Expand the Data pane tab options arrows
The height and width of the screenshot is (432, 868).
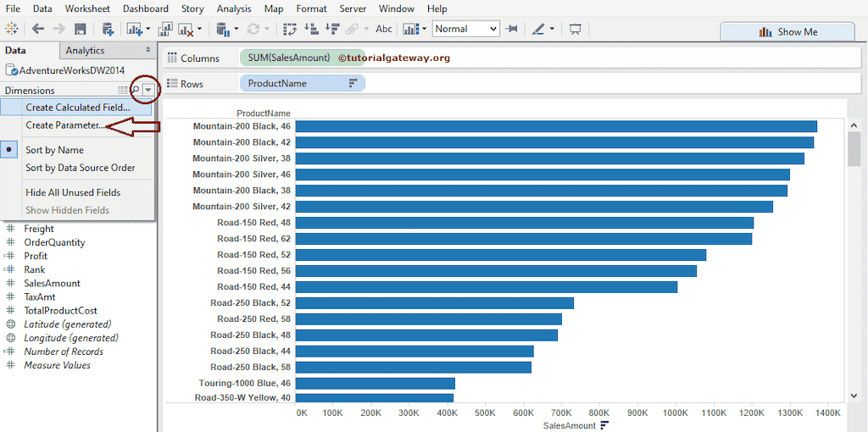148,50
